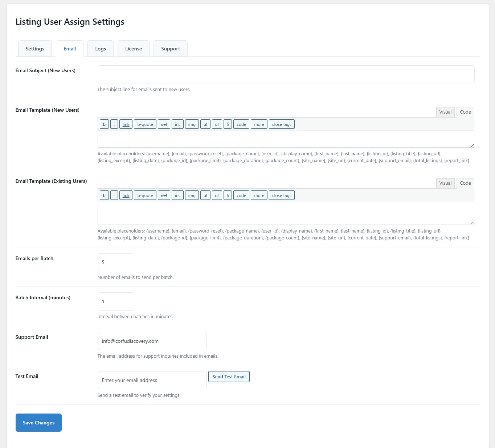
Task: Click bold button in New Users template toolbar
Action: click(104, 124)
